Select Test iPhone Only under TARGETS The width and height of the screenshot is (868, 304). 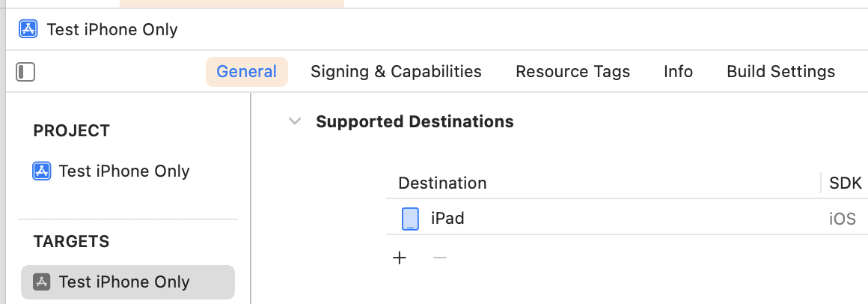[x=123, y=282]
